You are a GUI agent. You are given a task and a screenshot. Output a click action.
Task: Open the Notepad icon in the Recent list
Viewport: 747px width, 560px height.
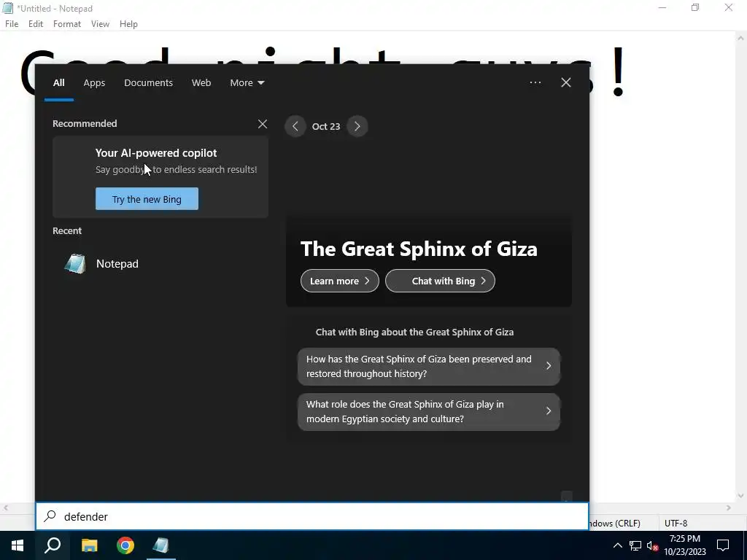point(75,264)
